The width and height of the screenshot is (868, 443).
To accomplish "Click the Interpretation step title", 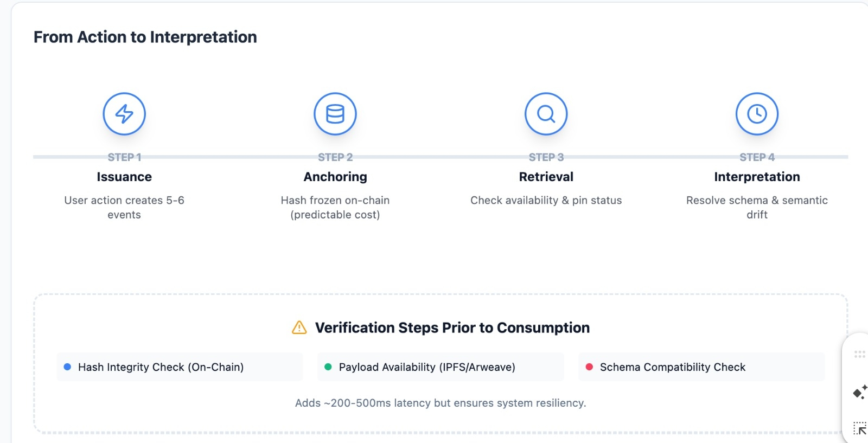I will tap(757, 177).
